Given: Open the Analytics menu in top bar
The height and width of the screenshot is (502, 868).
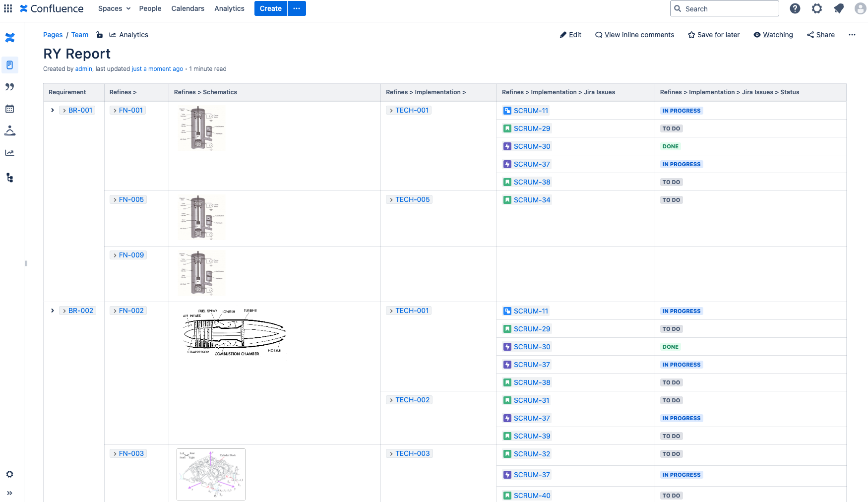Looking at the screenshot, I should (229, 8).
